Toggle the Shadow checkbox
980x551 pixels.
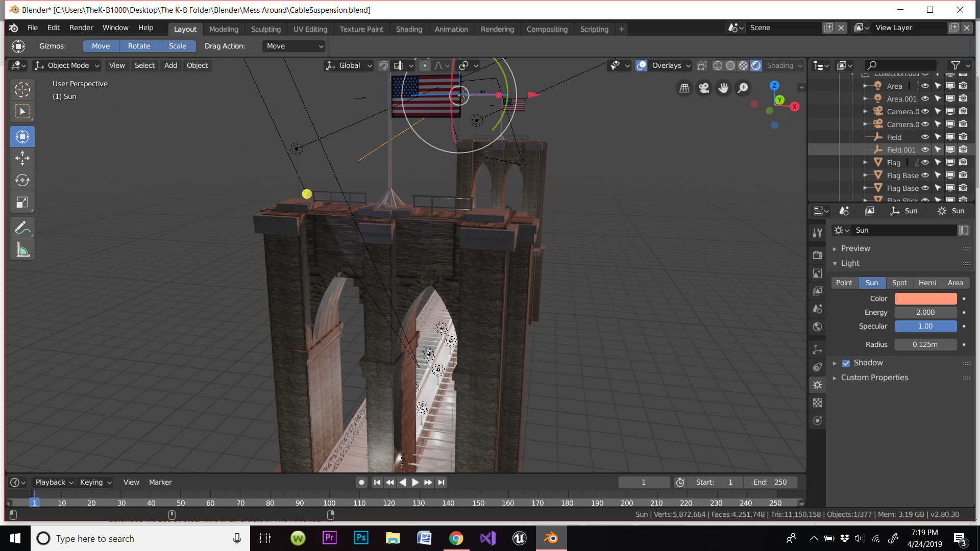846,363
